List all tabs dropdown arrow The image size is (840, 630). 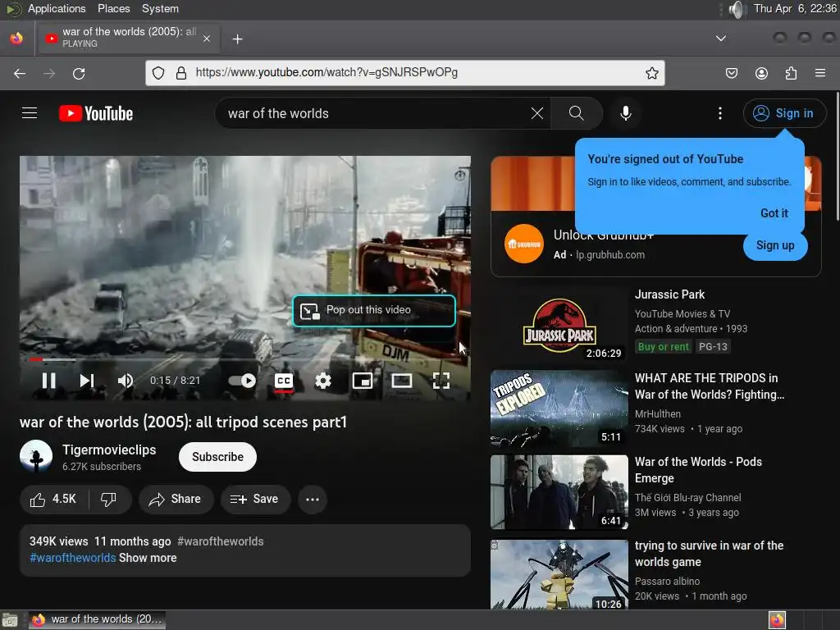coord(721,39)
